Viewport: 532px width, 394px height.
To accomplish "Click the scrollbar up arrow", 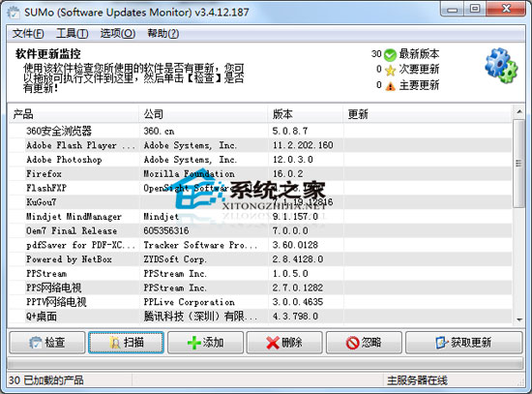I will [x=519, y=111].
